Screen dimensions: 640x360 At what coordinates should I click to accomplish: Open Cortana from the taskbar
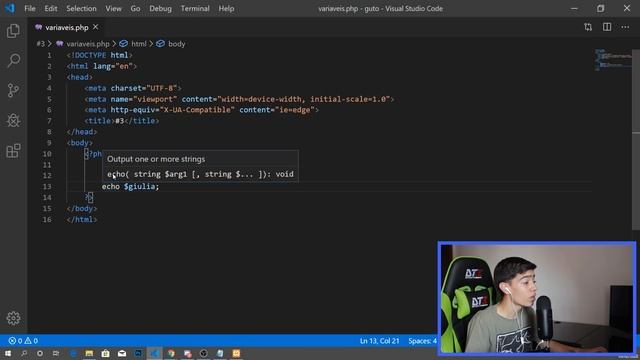(40, 353)
